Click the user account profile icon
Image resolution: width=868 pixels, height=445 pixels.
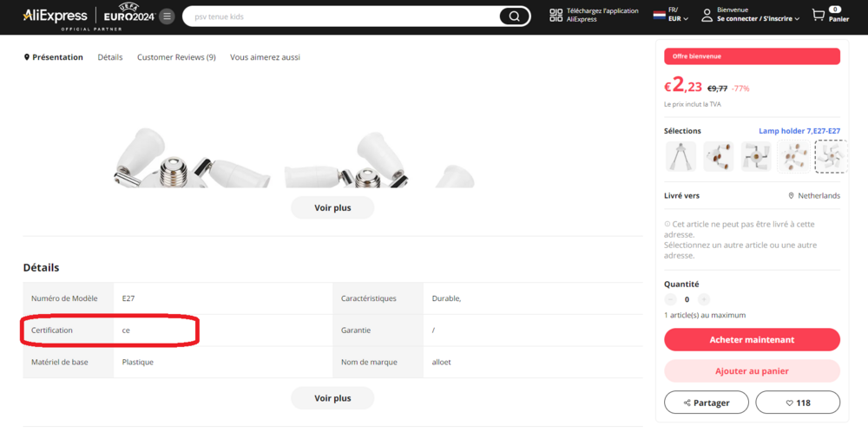tap(707, 15)
